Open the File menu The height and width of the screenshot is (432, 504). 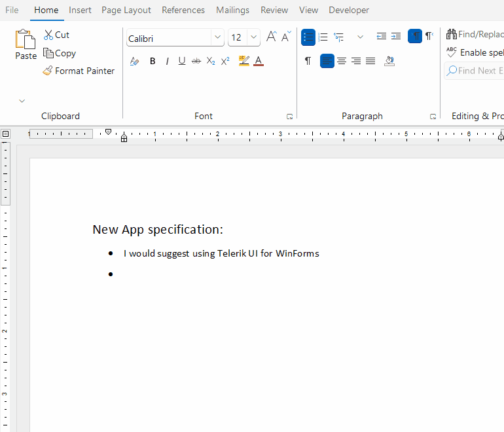(12, 10)
